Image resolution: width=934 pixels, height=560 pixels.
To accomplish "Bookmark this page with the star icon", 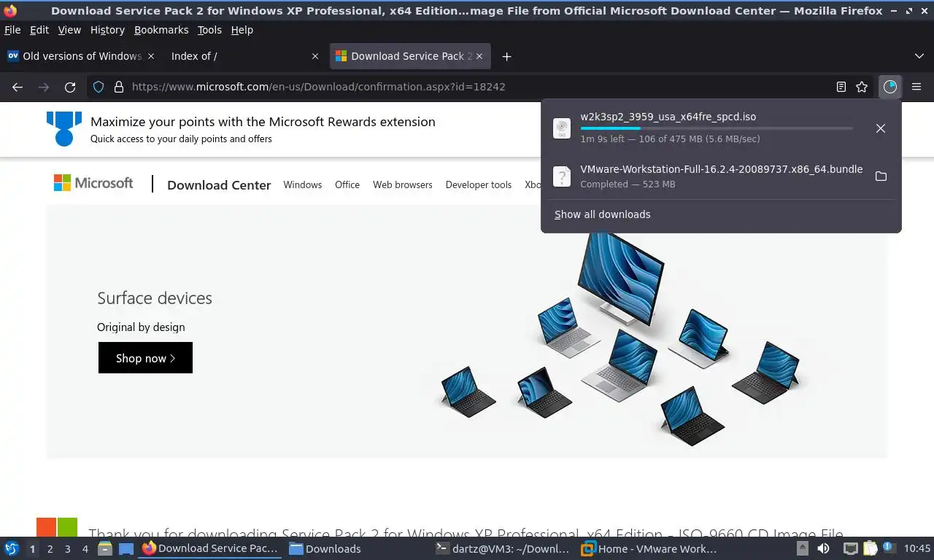I will coord(862,87).
